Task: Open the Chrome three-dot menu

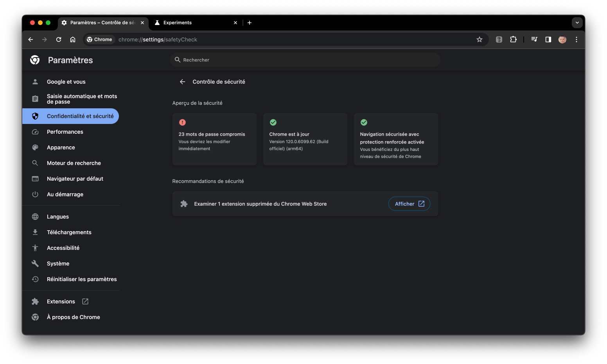Action: coord(576,39)
